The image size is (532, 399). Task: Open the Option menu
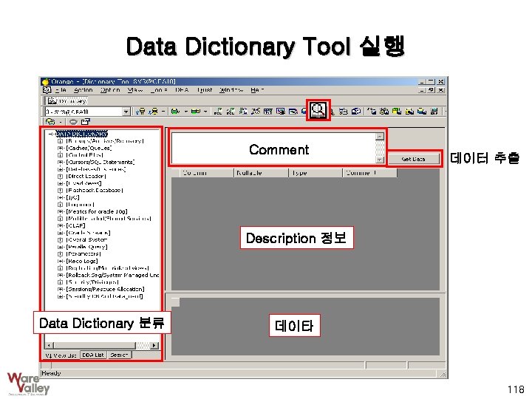[110, 90]
